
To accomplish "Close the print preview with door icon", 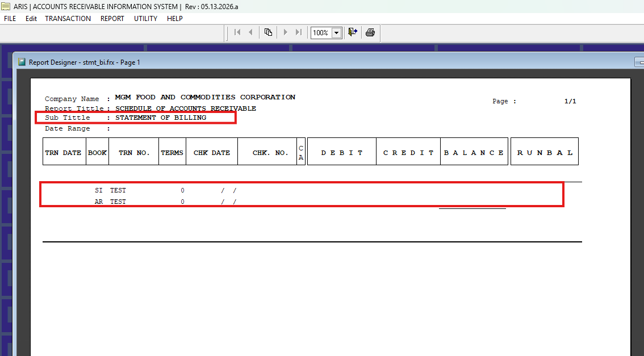I will pos(353,32).
